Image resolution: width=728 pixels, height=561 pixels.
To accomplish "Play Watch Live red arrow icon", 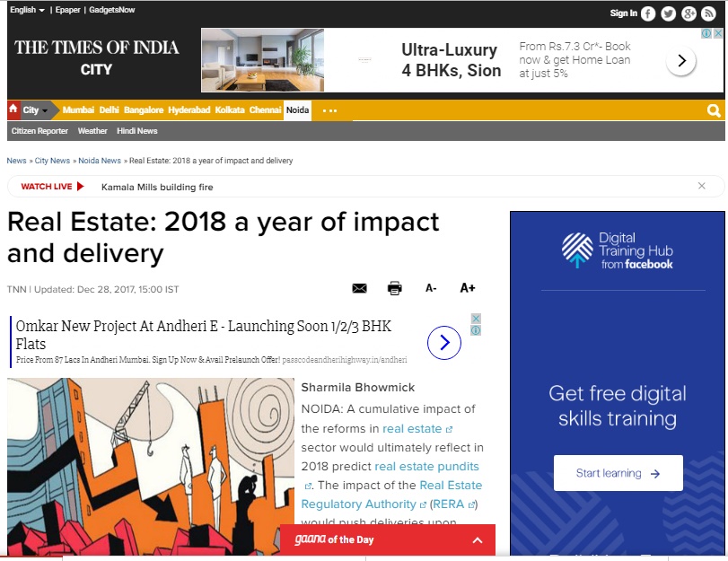I will point(80,186).
